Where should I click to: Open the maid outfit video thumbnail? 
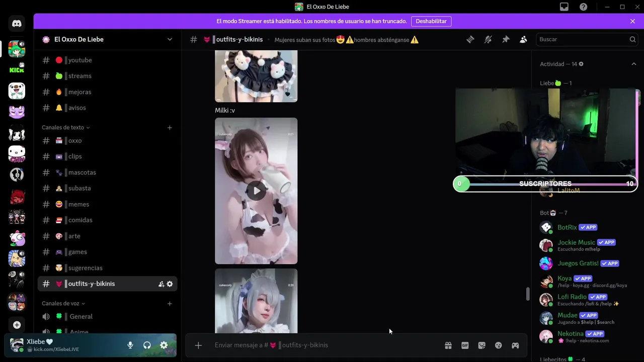[256, 301]
